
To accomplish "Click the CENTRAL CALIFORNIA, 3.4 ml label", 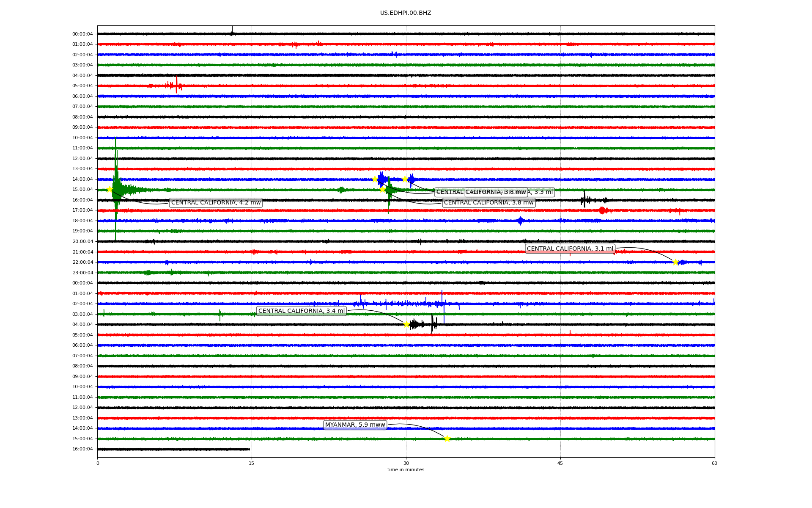I will coord(301,311).
